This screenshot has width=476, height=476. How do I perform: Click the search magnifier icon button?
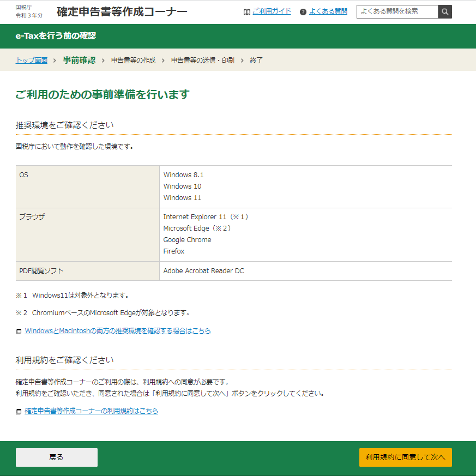click(445, 11)
